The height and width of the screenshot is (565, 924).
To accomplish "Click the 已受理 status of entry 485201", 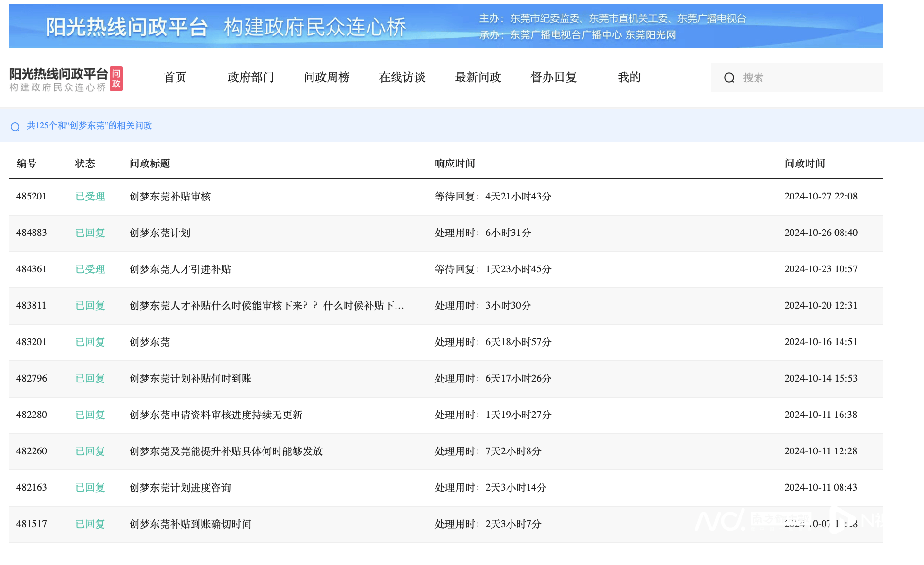I will point(90,196).
